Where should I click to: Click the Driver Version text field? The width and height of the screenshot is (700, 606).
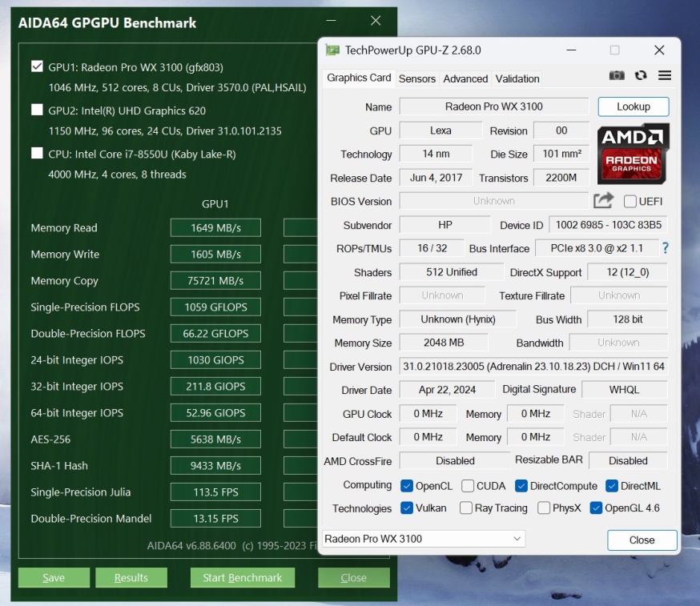[533, 367]
